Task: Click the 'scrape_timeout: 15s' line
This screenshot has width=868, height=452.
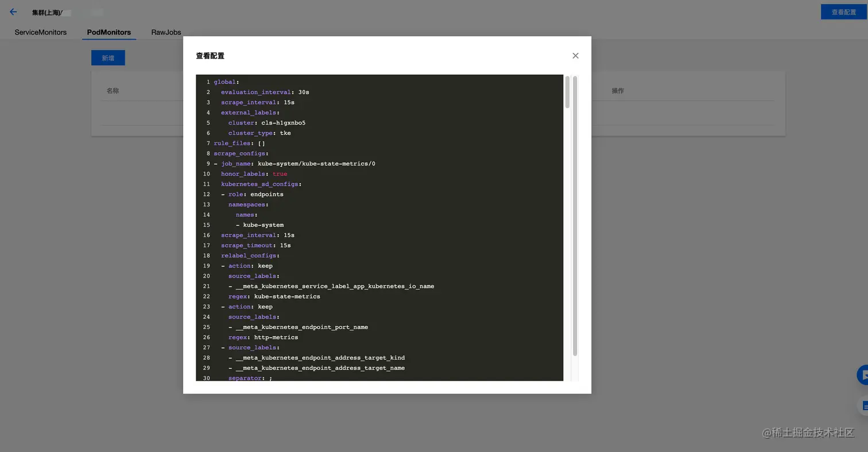Action: pyautogui.click(x=256, y=245)
